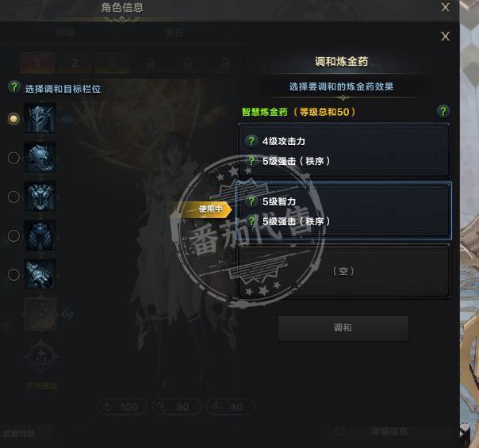Select the radio button for the chest slot

coord(13,197)
